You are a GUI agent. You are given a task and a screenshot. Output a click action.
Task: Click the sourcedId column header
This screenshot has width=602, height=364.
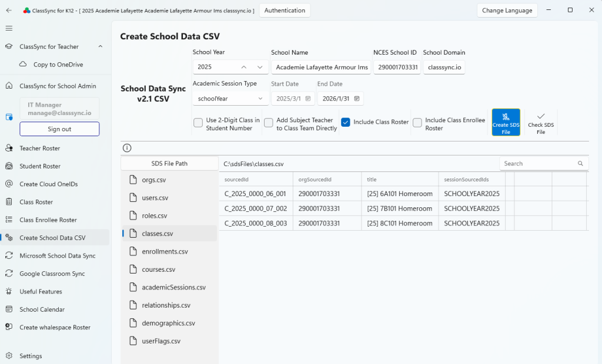tap(256, 179)
